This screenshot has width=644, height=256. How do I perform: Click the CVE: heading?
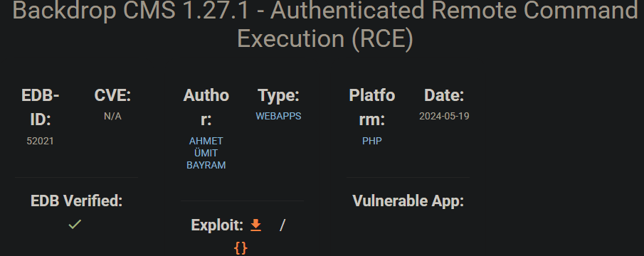pos(112,95)
